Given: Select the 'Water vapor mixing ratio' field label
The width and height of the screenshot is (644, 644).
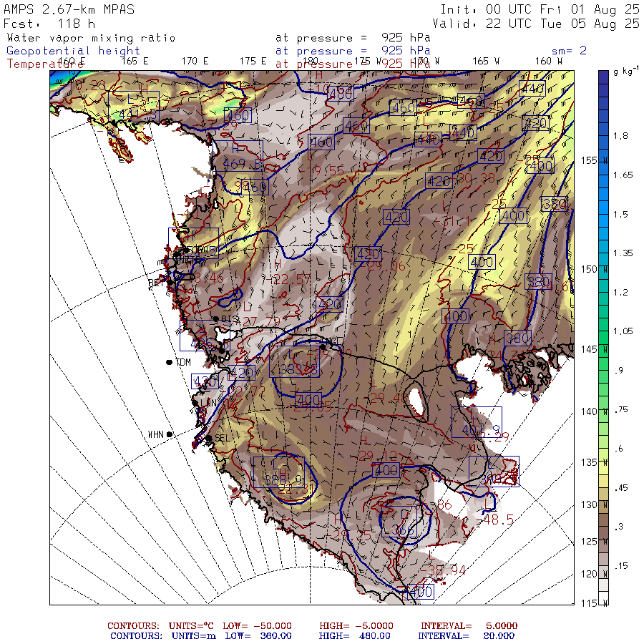Looking at the screenshot, I should [91, 38].
